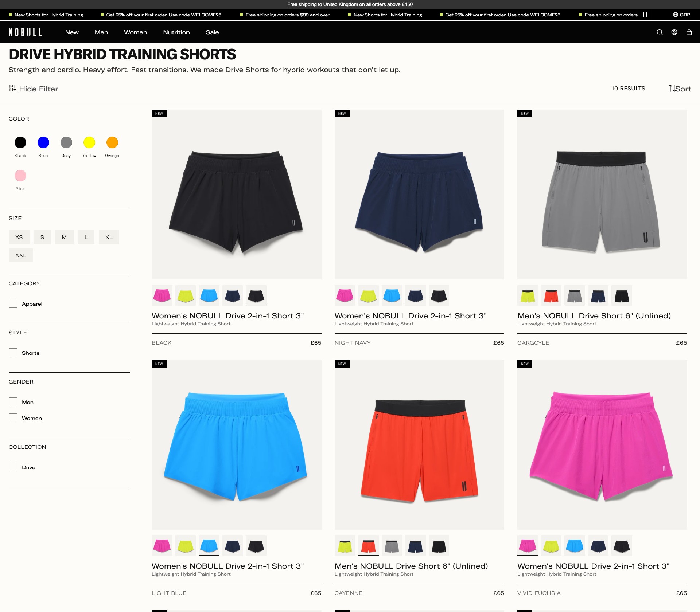Open the Sort options
Image resolution: width=700 pixels, height=612 pixels.
(x=680, y=89)
